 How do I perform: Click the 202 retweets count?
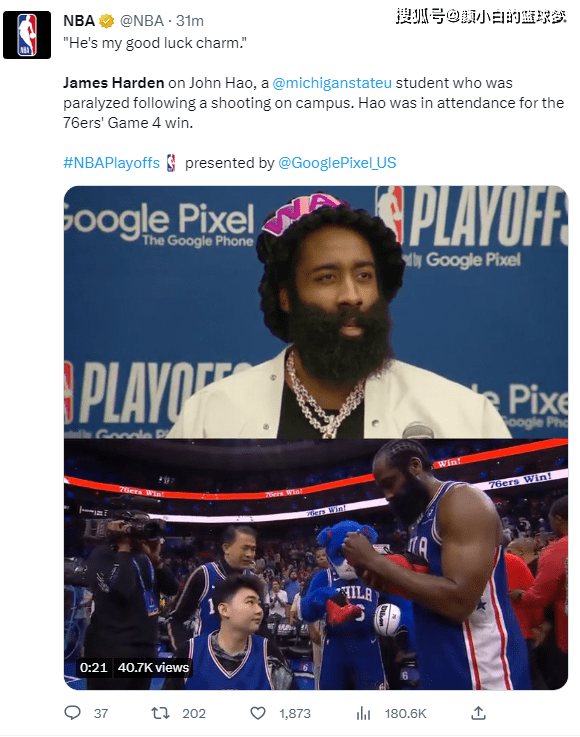(x=194, y=713)
